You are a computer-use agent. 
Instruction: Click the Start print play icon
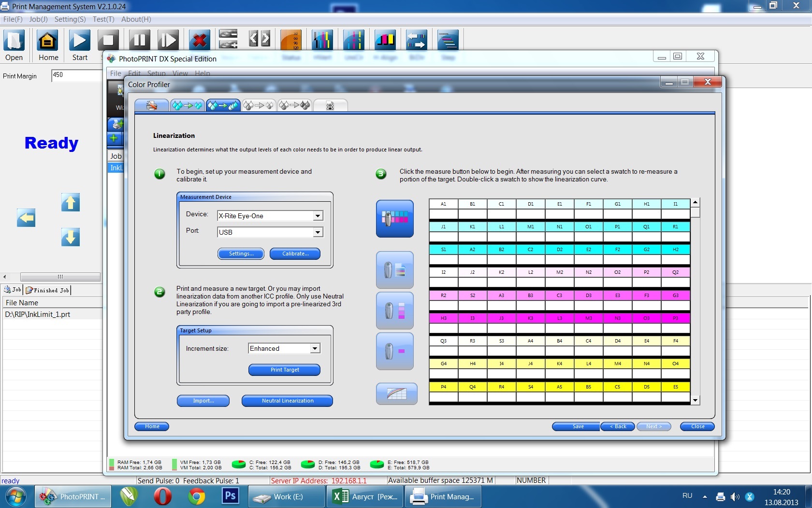click(x=80, y=41)
